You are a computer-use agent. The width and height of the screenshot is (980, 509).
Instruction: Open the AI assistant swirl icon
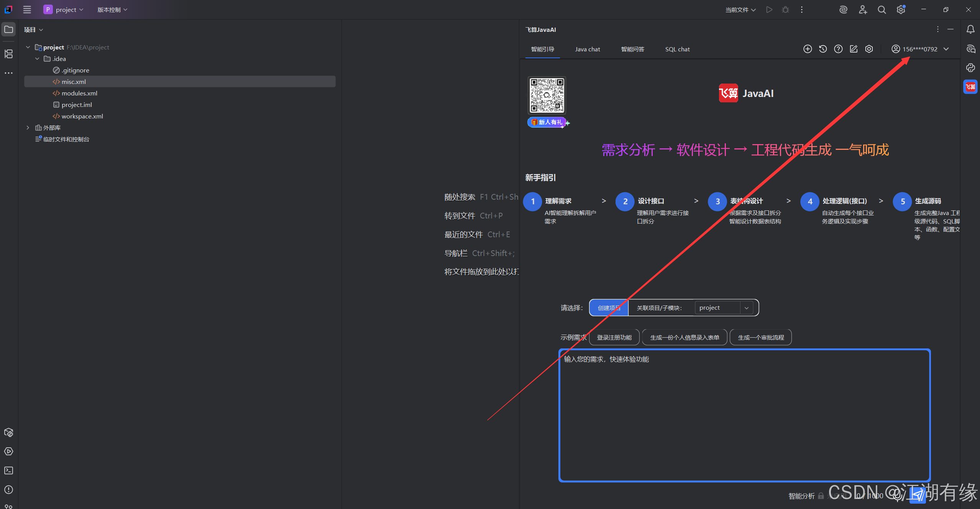click(x=843, y=10)
